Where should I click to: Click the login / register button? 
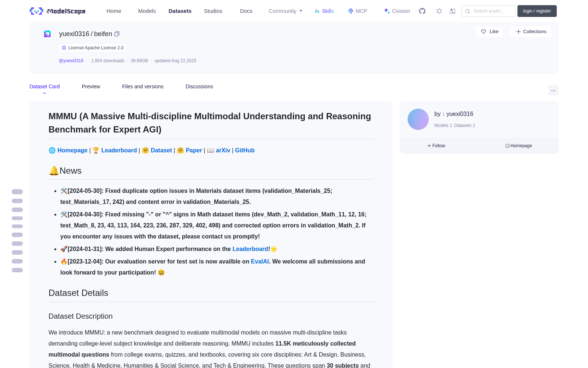(537, 11)
